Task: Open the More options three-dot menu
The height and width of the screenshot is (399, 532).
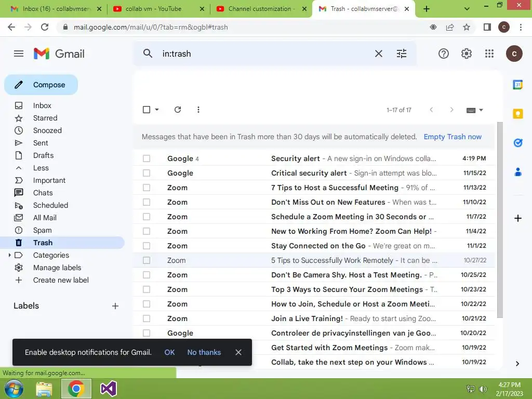Action: 198,110
